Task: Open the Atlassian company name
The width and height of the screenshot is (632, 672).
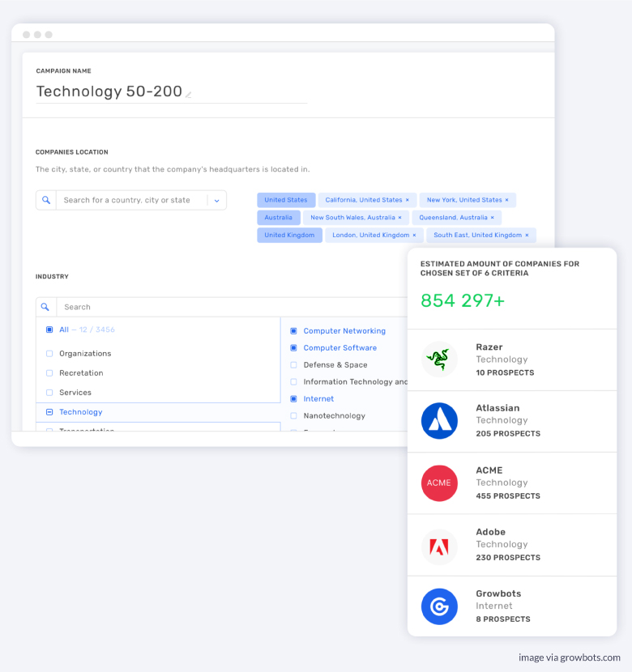Action: pyautogui.click(x=497, y=408)
